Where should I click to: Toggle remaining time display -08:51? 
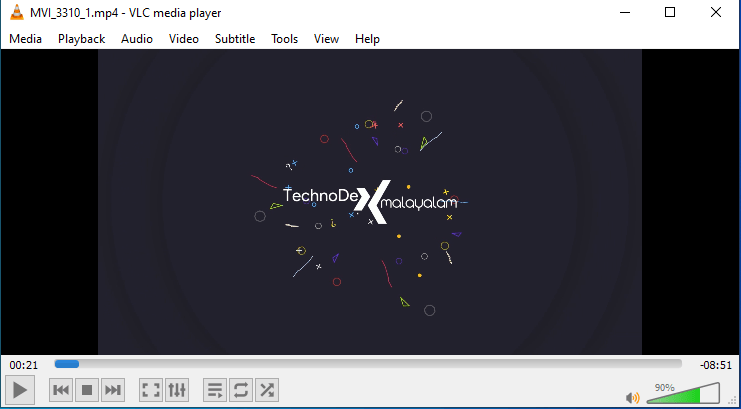pos(715,365)
